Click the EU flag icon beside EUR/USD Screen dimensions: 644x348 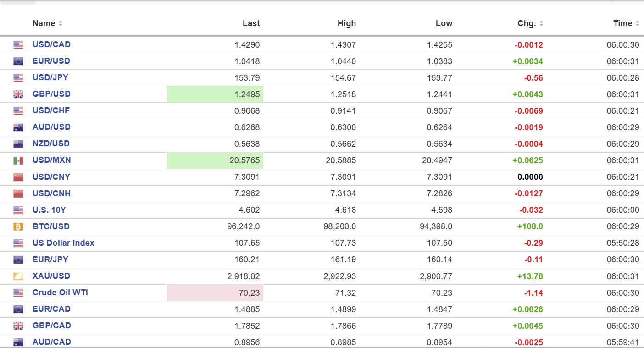click(x=18, y=61)
